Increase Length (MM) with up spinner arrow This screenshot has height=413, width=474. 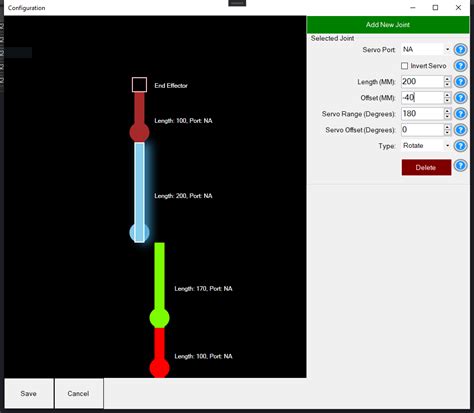(447, 79)
